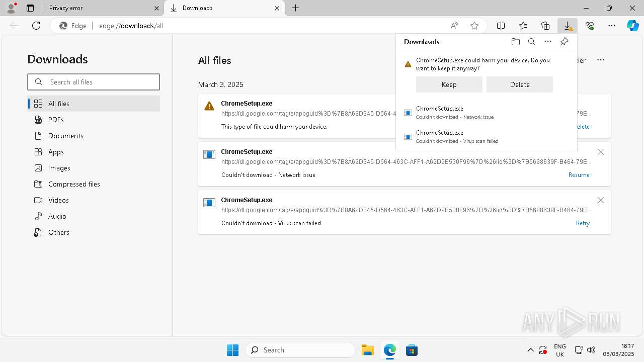Open the profile avatar icon
This screenshot has width=644, height=362.
pyautogui.click(x=11, y=8)
